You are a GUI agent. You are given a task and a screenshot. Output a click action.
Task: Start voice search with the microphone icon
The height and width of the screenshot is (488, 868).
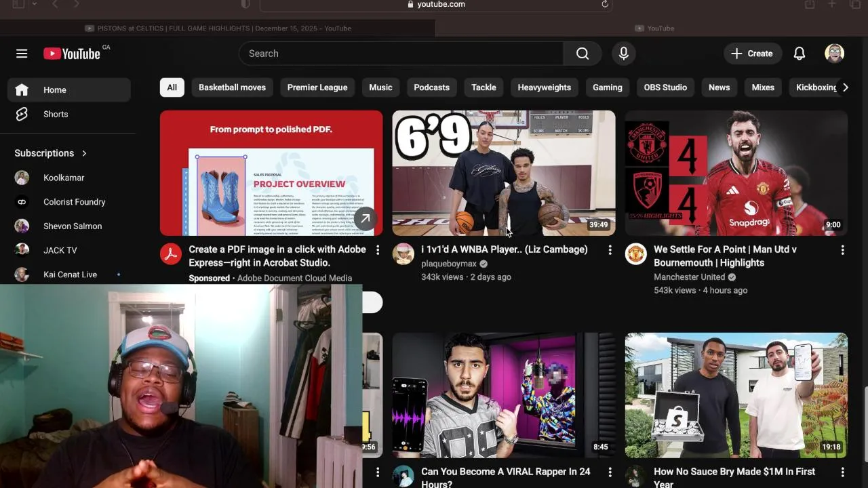click(x=624, y=54)
